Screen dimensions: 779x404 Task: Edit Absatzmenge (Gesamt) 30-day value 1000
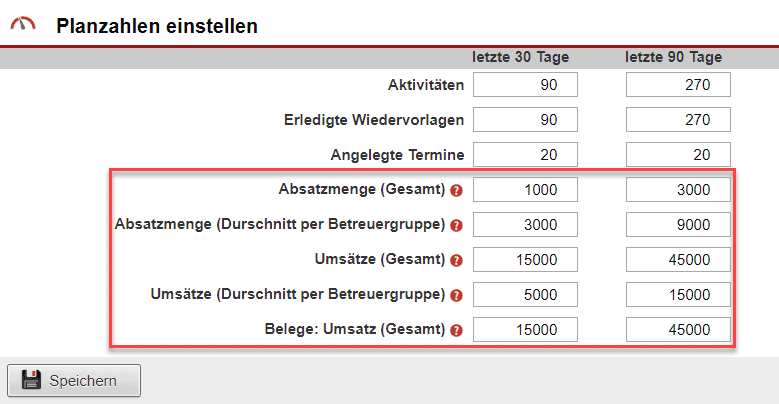(x=525, y=190)
